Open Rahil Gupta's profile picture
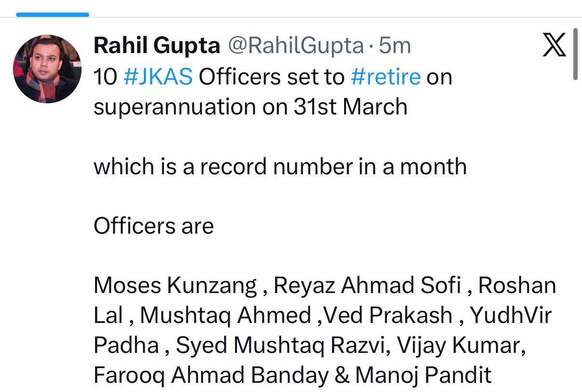Image resolution: width=582 pixels, height=392 pixels. click(x=47, y=69)
